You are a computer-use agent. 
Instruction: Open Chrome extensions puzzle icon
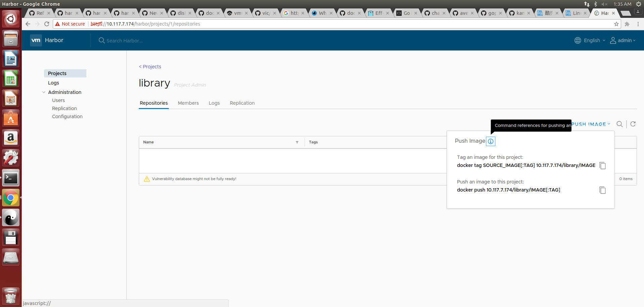(x=627, y=24)
